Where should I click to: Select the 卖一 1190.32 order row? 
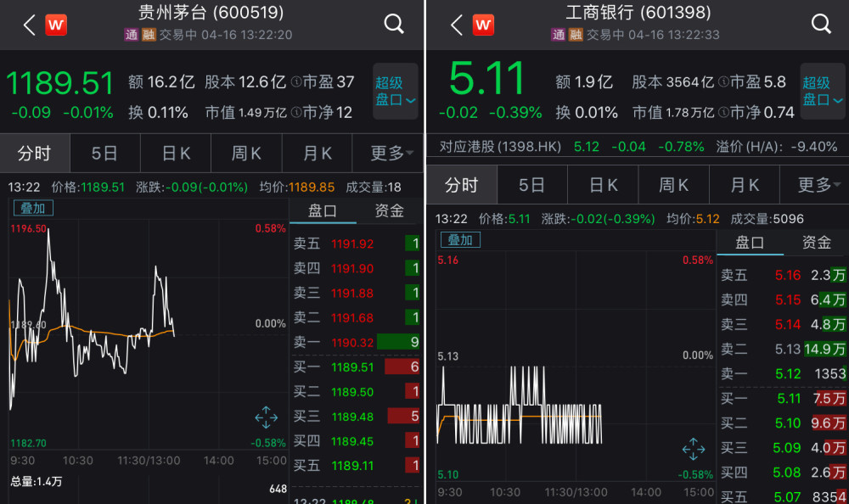coord(357,342)
